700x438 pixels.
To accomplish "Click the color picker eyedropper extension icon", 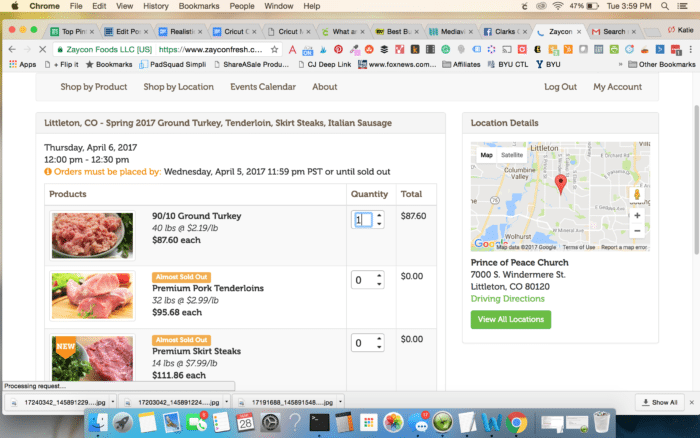I will tap(354, 49).
